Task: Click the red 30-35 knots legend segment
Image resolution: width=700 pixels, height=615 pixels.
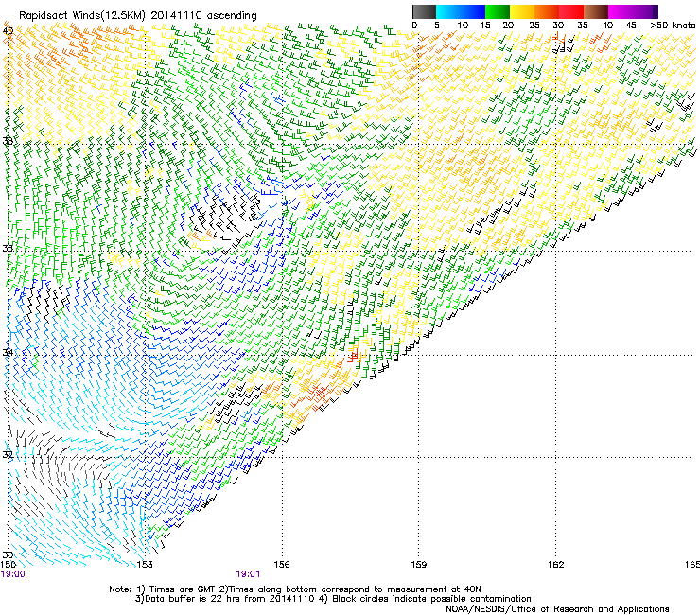Action: point(571,11)
